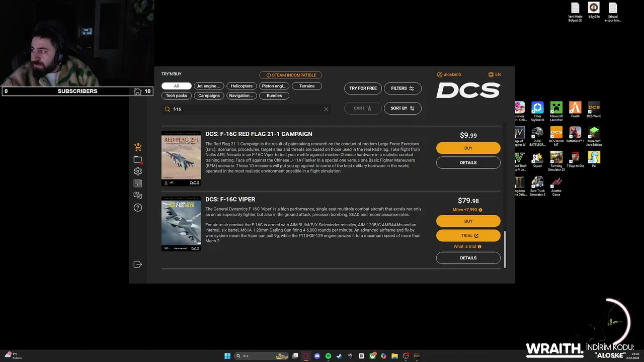
Task: Open Steam from the taskbar
Action: pyautogui.click(x=339, y=356)
